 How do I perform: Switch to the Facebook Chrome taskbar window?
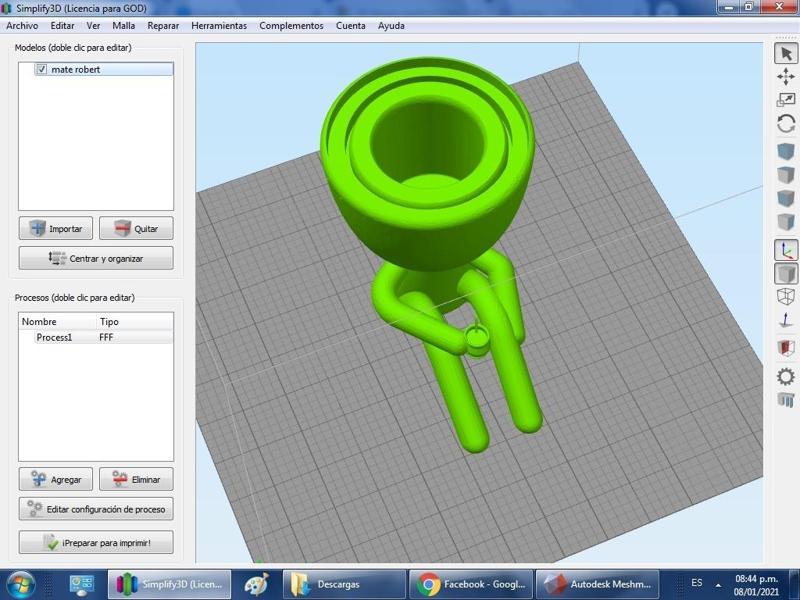pyautogui.click(x=471, y=584)
